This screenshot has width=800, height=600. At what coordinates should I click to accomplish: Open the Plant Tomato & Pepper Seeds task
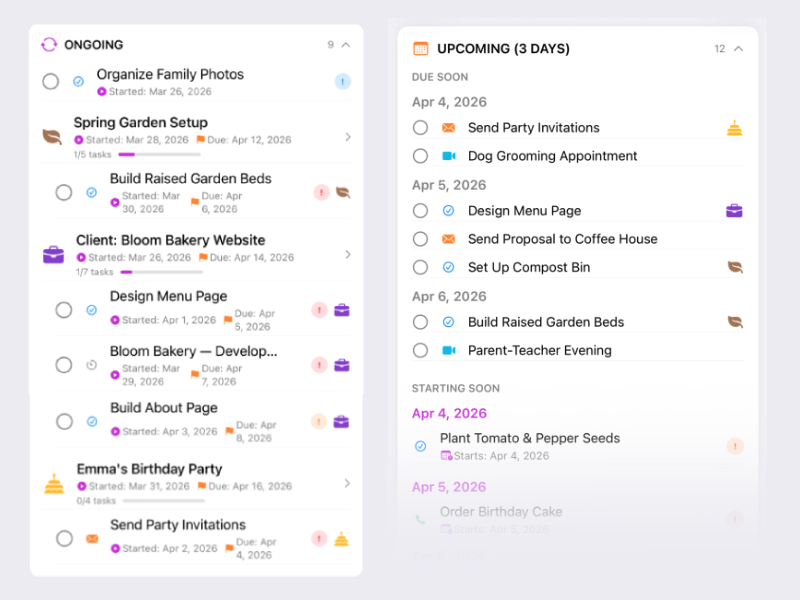click(x=530, y=438)
